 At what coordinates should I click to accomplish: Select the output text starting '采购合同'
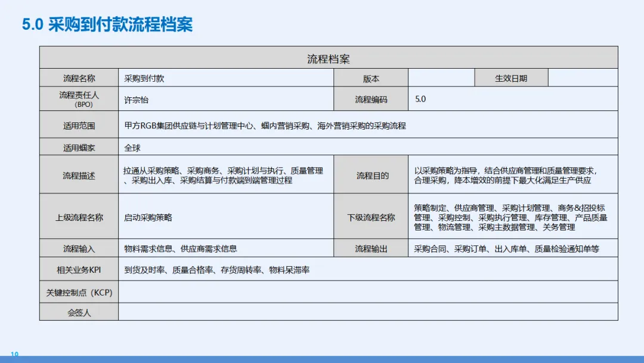pos(506,249)
